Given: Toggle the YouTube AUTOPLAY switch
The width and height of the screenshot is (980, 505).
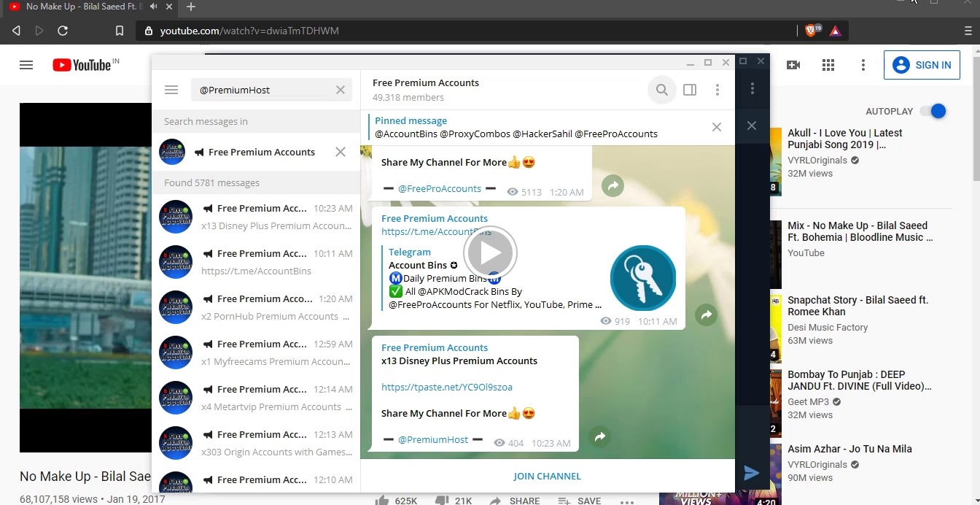Looking at the screenshot, I should 933,111.
